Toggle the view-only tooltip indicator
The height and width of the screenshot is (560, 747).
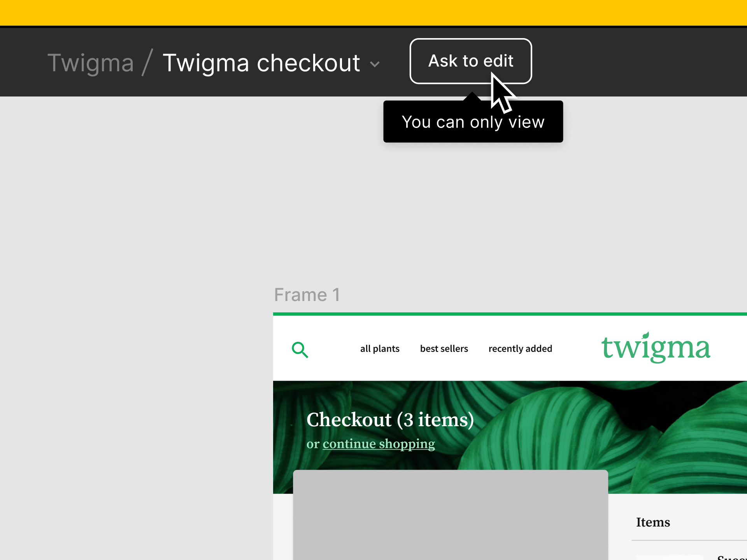(470, 61)
